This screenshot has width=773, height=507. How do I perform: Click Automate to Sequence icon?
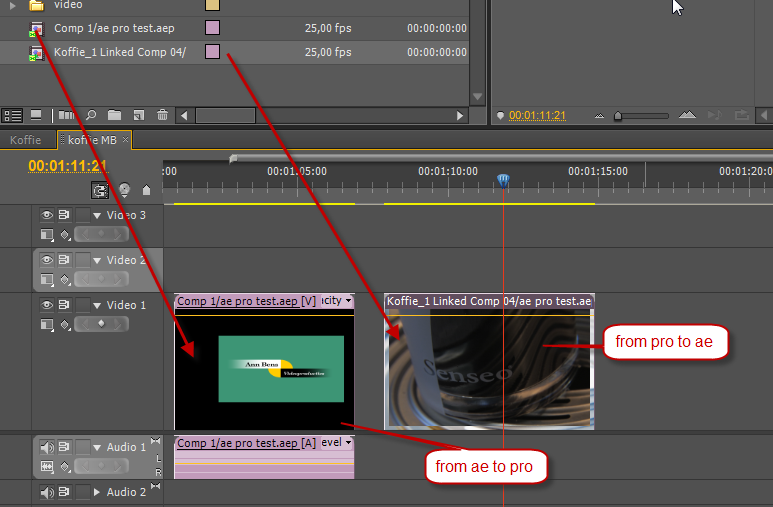[x=67, y=115]
